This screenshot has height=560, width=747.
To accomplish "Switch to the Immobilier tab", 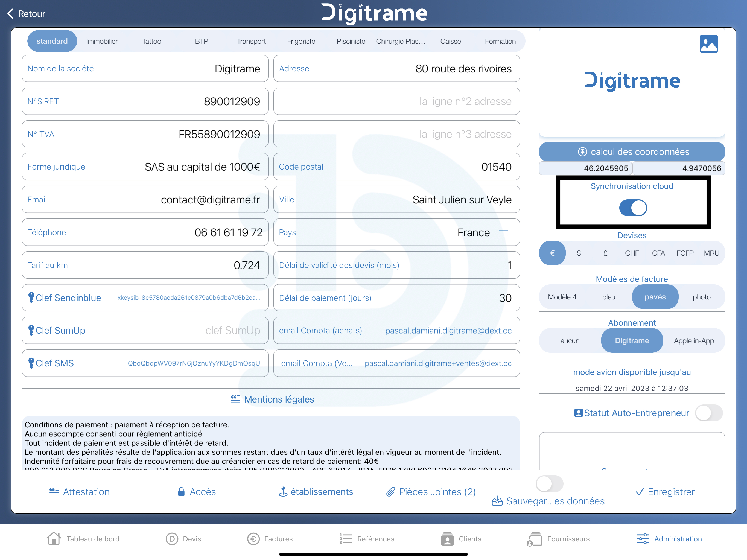I will [102, 41].
